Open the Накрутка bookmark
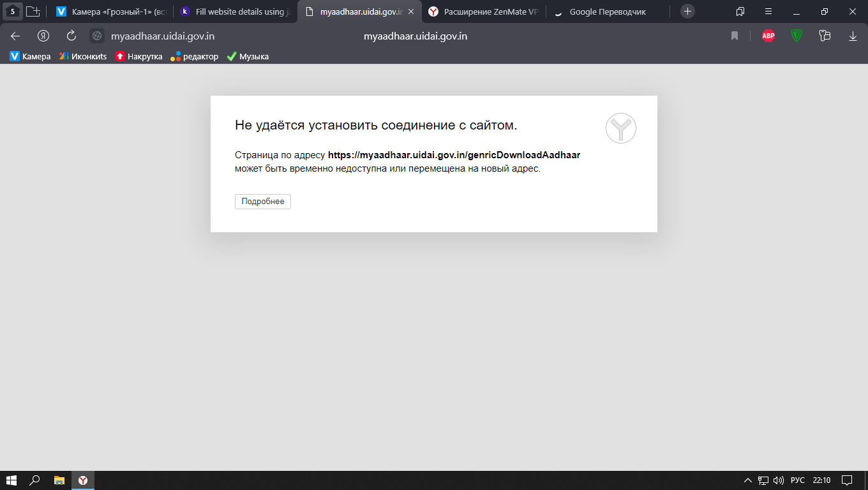 click(x=138, y=57)
